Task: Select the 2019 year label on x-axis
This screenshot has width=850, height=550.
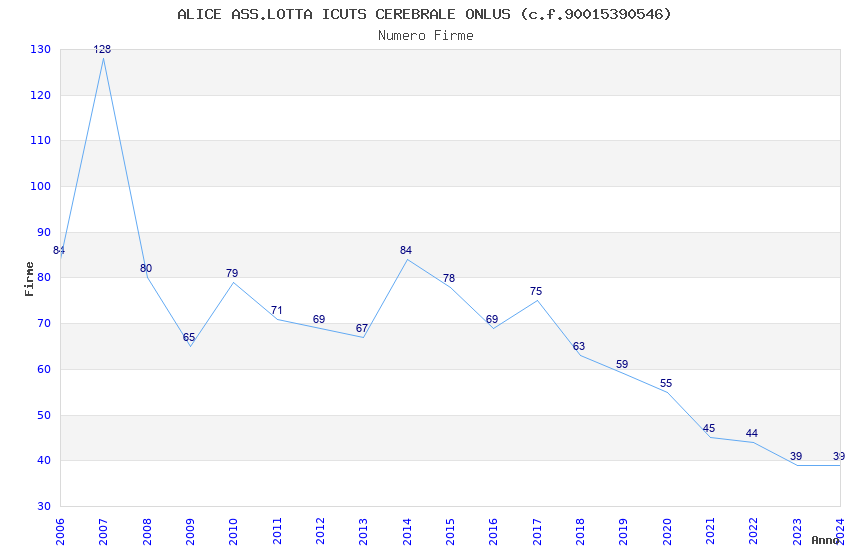Action: click(623, 531)
